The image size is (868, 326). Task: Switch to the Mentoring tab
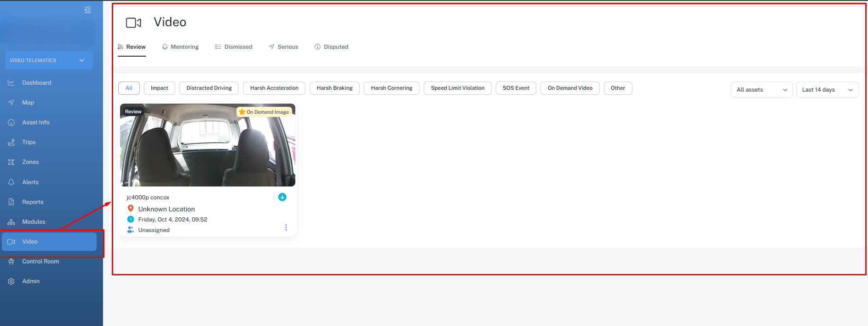(x=180, y=47)
